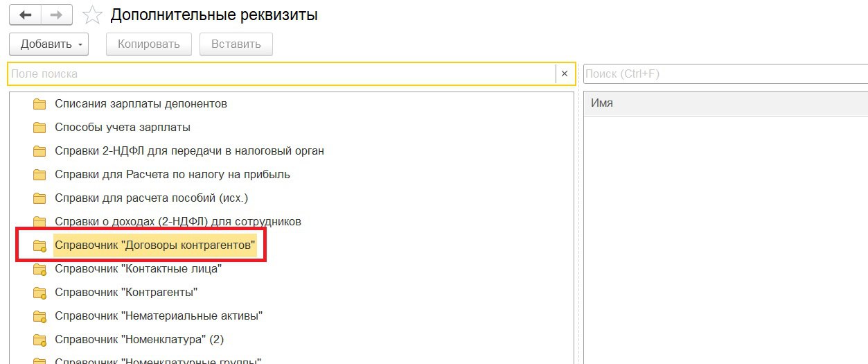Clear search field with the X button

[x=565, y=73]
